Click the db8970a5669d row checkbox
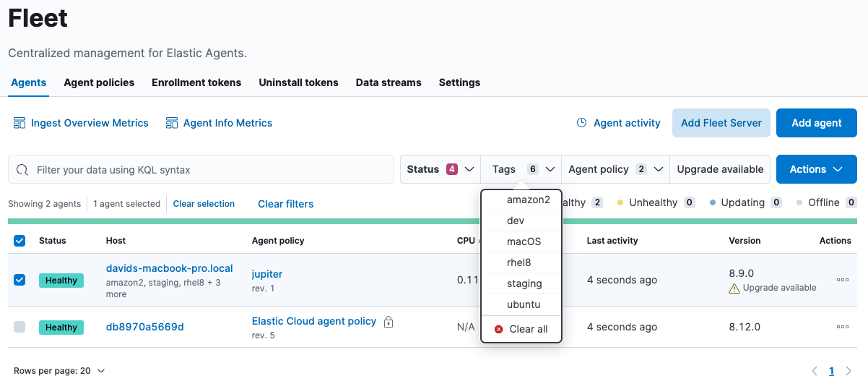Screen dimensions: 868x389 pyautogui.click(x=19, y=327)
